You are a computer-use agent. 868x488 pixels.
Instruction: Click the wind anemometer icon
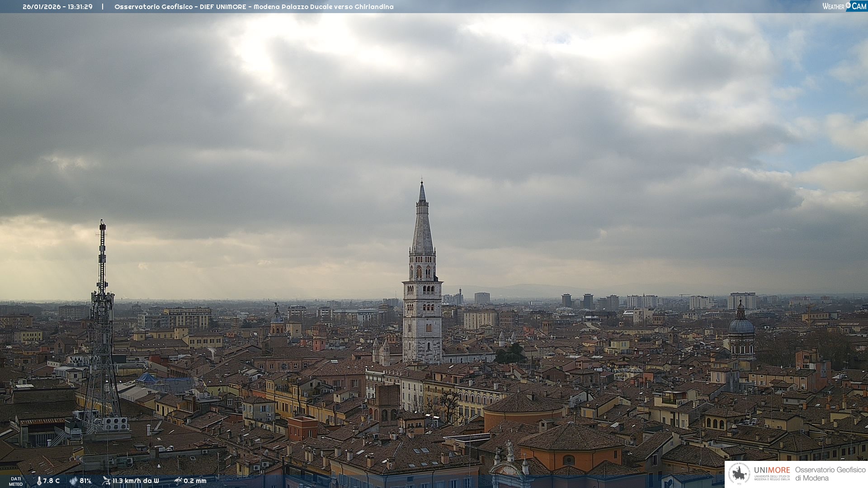coord(106,480)
